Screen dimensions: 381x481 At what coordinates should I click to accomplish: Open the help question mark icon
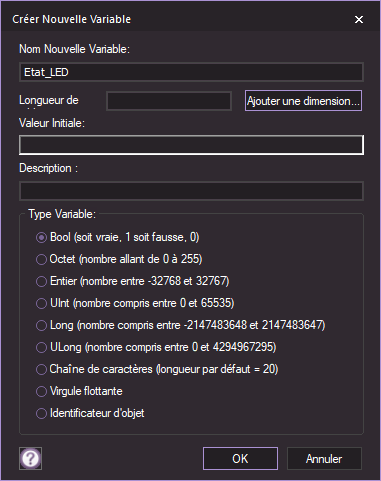click(31, 458)
